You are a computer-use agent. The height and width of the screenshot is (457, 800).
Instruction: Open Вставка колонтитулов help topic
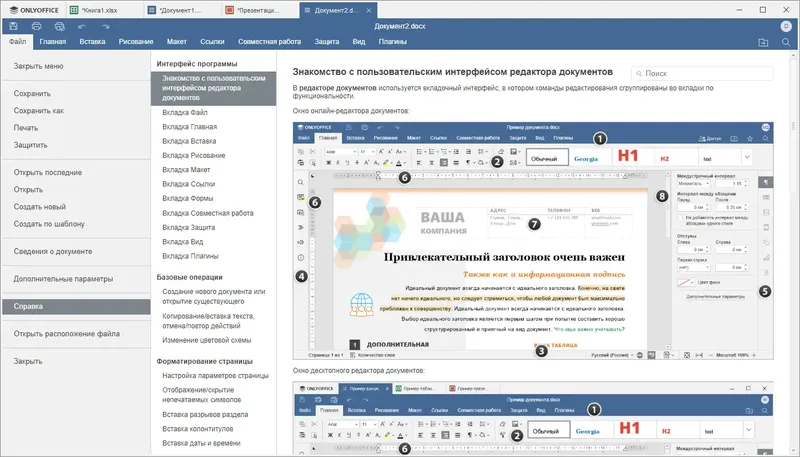tap(213, 429)
